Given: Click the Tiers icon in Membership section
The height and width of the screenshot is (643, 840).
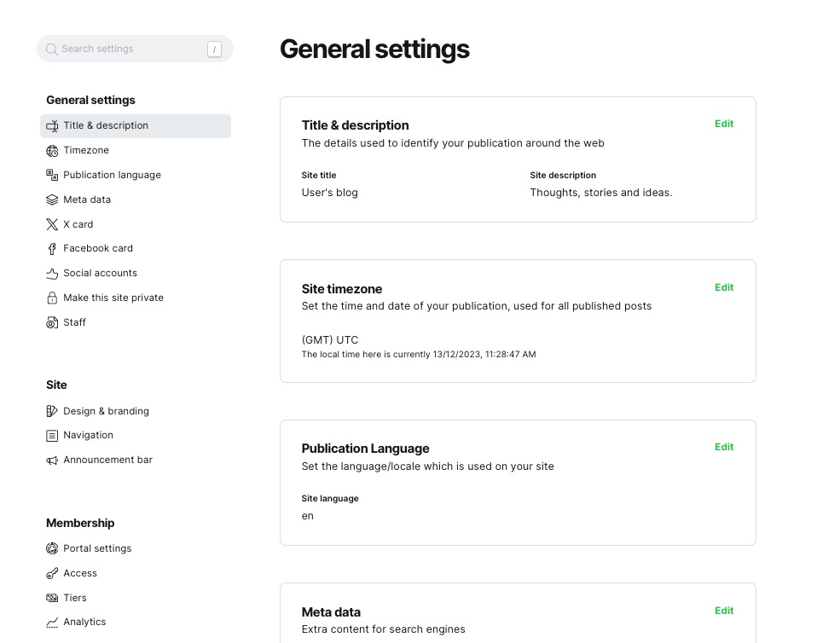Looking at the screenshot, I should (52, 598).
